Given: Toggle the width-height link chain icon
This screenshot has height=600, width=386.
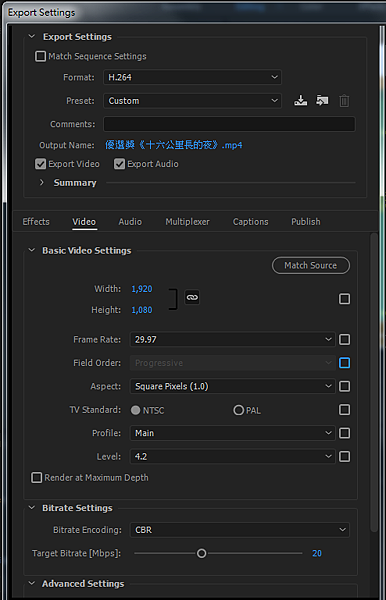Looking at the screenshot, I should click(192, 297).
